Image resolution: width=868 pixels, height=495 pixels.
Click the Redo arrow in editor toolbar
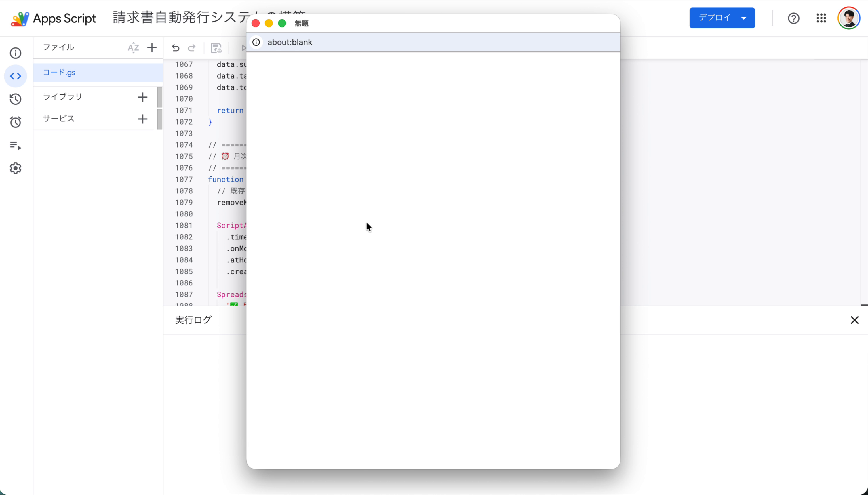(x=192, y=48)
